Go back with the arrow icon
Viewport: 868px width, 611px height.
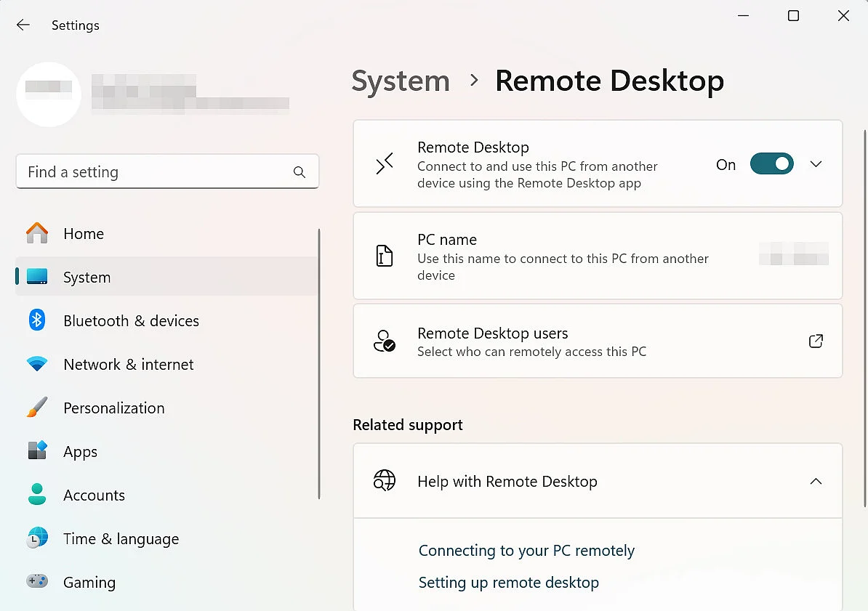tap(23, 25)
